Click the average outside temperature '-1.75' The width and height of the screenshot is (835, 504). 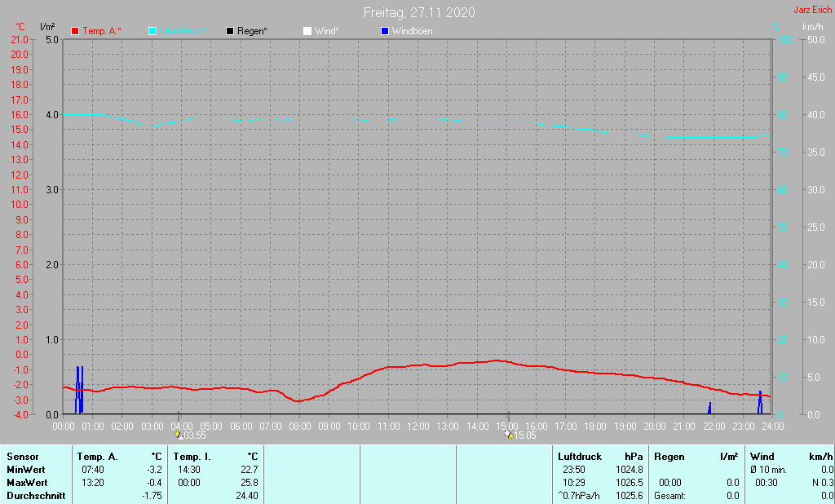pyautogui.click(x=152, y=496)
